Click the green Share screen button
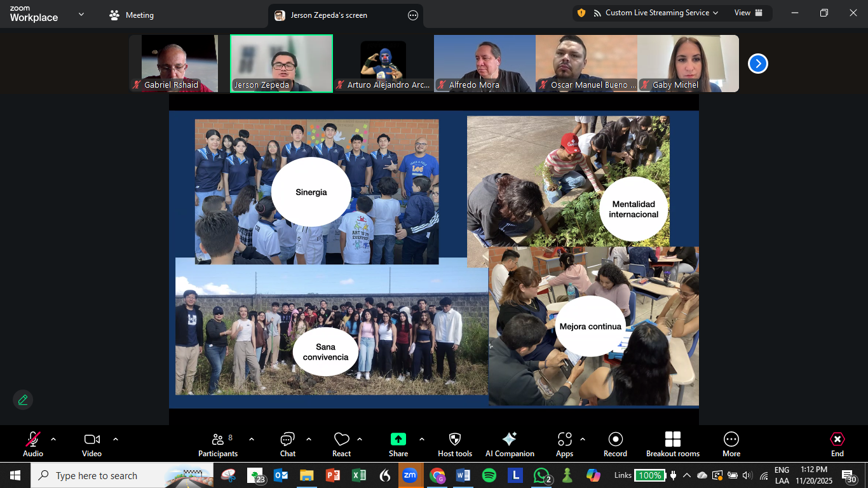The height and width of the screenshot is (488, 868). tap(398, 444)
